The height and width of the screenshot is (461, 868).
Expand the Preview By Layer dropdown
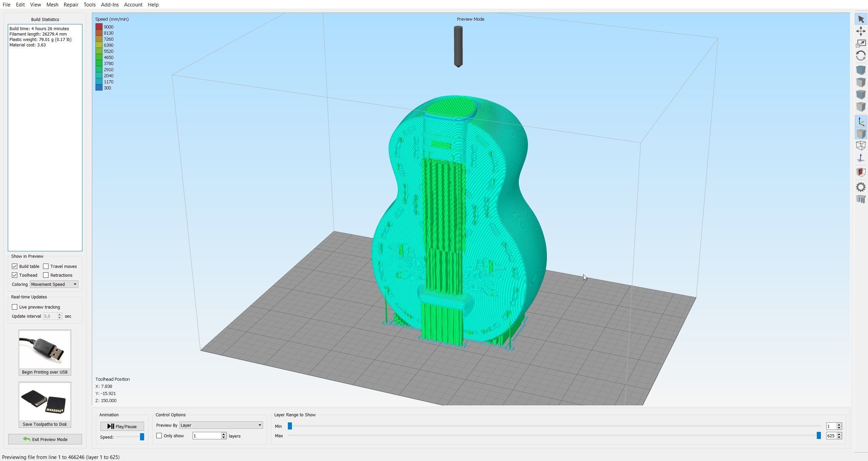pos(221,425)
